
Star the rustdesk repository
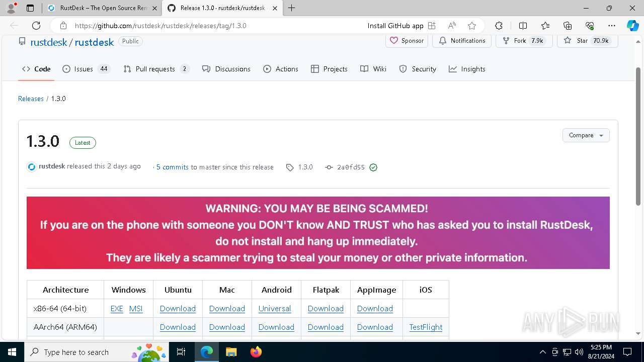[587, 41]
